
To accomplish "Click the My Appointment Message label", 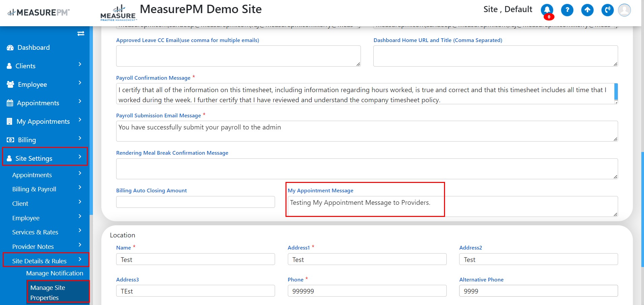I will (x=320, y=190).
